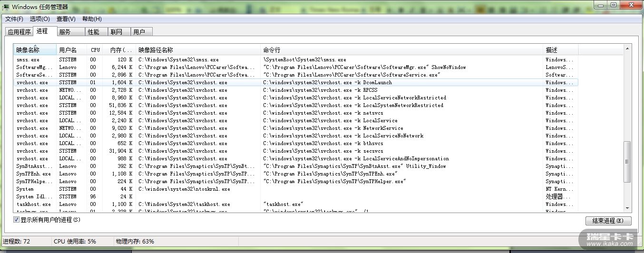
Task: Click the SoftwareMgr.exe ShowNoWindow command line
Action: 364,68
